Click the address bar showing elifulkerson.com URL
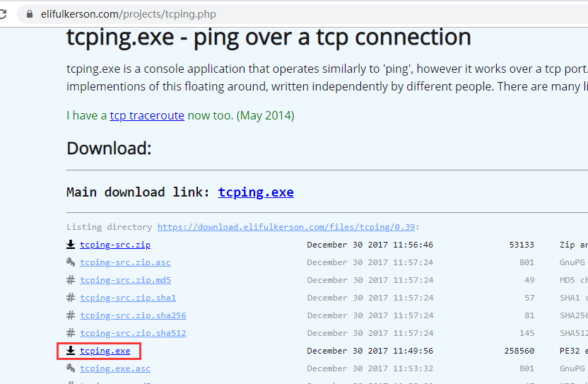The width and height of the screenshot is (588, 384). point(300,14)
